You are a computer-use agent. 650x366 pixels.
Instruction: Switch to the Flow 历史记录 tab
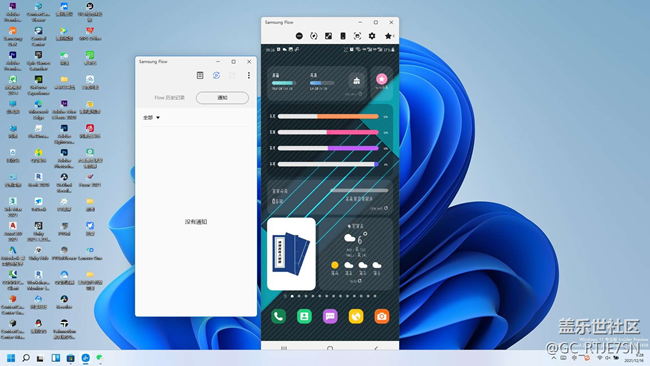(170, 98)
